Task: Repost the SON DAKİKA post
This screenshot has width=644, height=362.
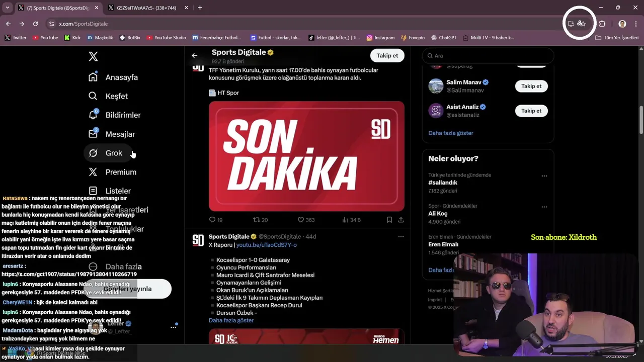Action: pos(260,220)
